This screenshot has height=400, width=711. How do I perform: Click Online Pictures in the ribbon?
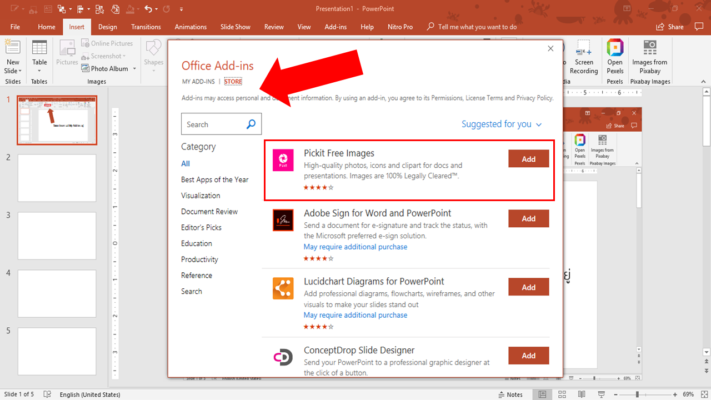tap(107, 43)
